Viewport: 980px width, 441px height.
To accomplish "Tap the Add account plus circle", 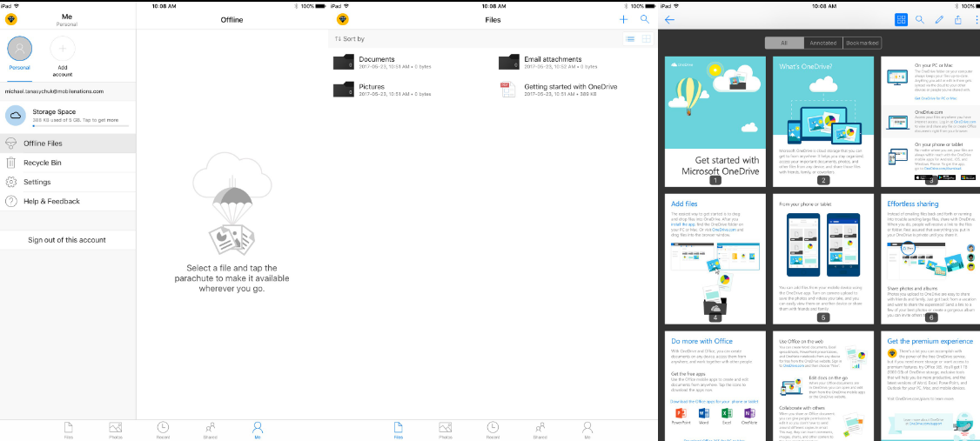I will pos(63,48).
